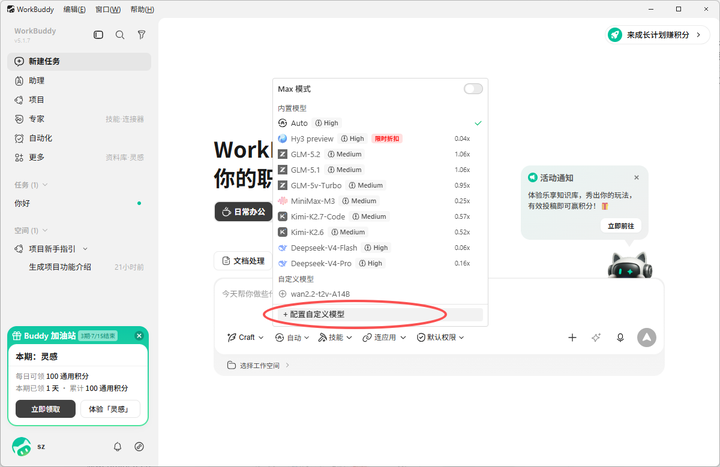The width and height of the screenshot is (720, 467).
Task: Select custom model wan2.2-t2v-A14B
Action: pos(380,294)
